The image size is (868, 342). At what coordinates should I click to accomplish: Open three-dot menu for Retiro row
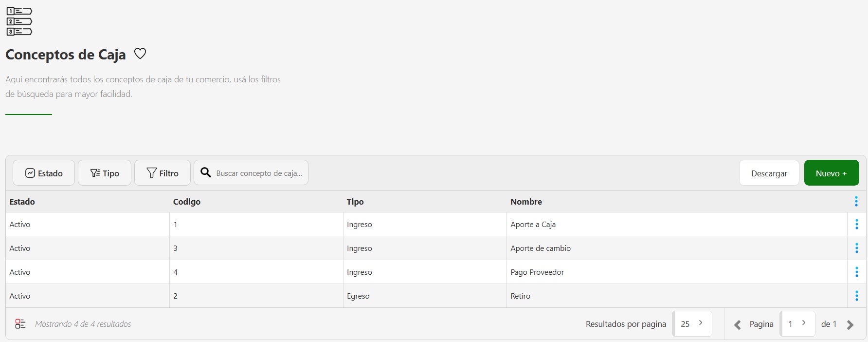point(856,296)
